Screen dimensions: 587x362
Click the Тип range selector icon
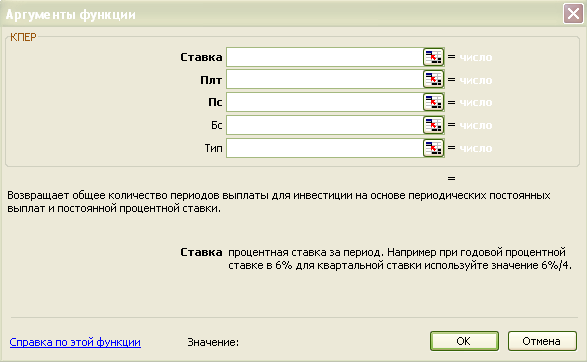click(433, 148)
